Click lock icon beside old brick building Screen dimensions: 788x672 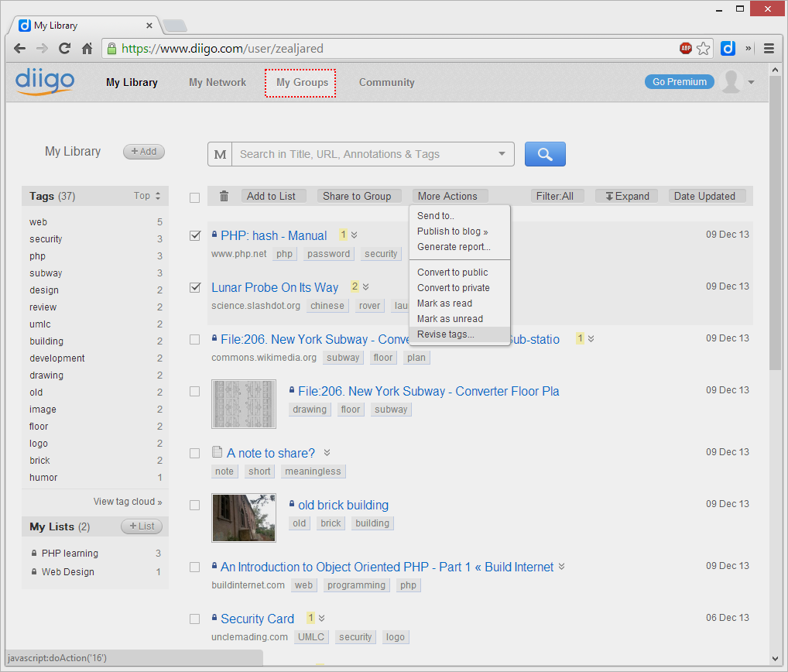point(292,503)
